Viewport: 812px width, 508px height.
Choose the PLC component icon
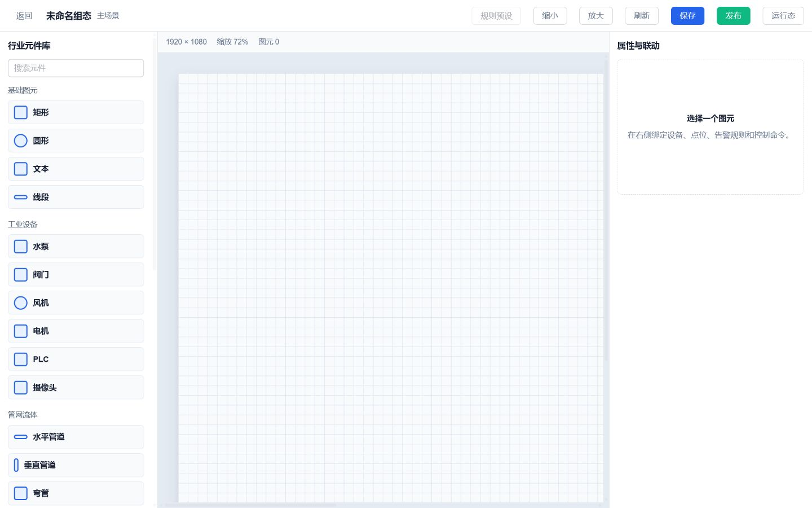click(x=21, y=360)
